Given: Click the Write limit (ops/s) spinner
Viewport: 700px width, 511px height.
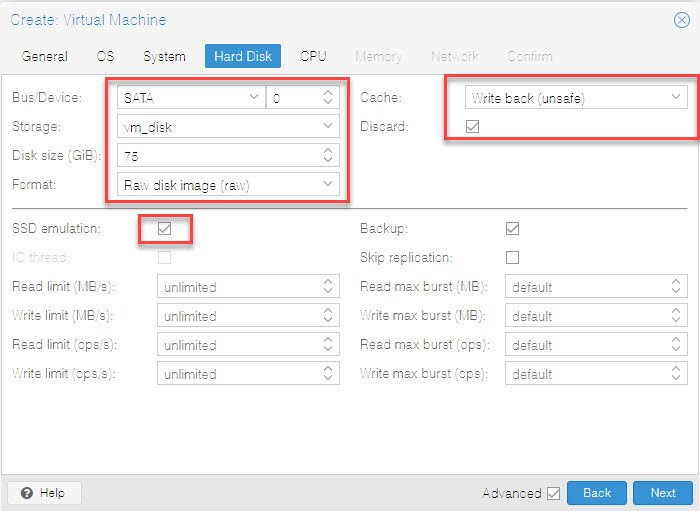Looking at the screenshot, I should tap(328, 374).
